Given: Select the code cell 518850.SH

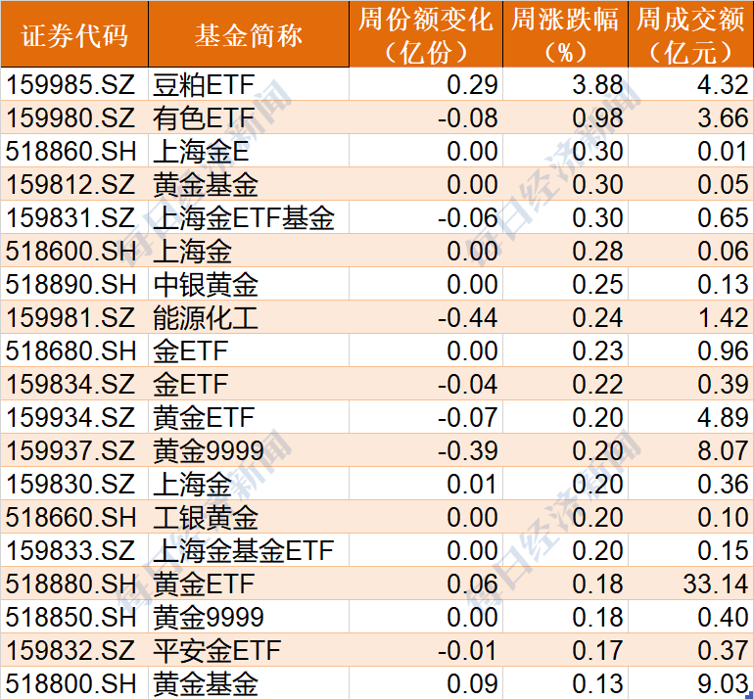Looking at the screenshot, I should click(74, 617).
